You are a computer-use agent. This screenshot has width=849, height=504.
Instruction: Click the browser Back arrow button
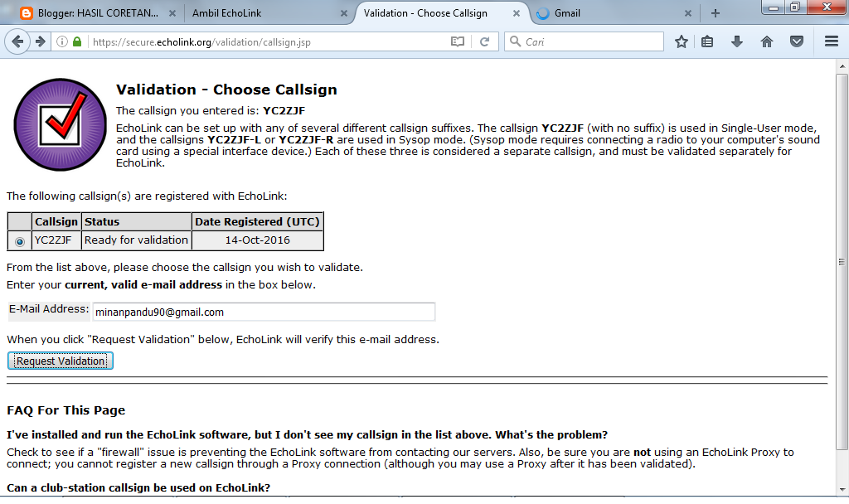[17, 41]
